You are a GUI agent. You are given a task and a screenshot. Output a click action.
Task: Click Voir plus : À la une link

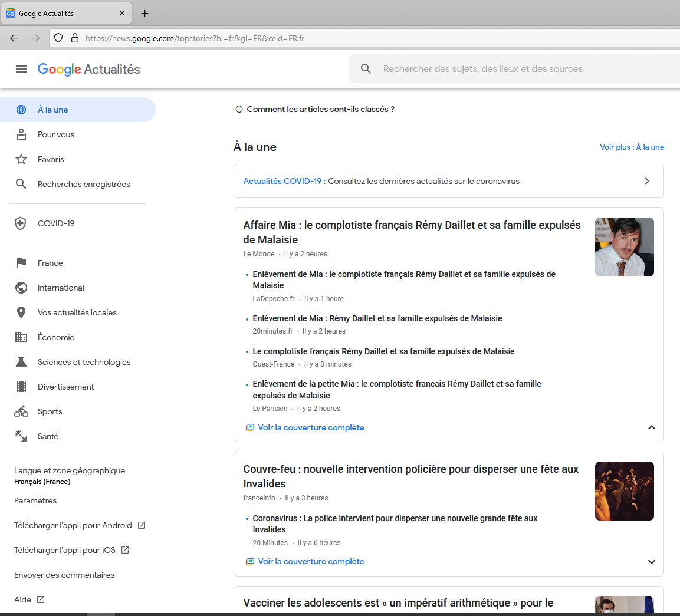[632, 147]
